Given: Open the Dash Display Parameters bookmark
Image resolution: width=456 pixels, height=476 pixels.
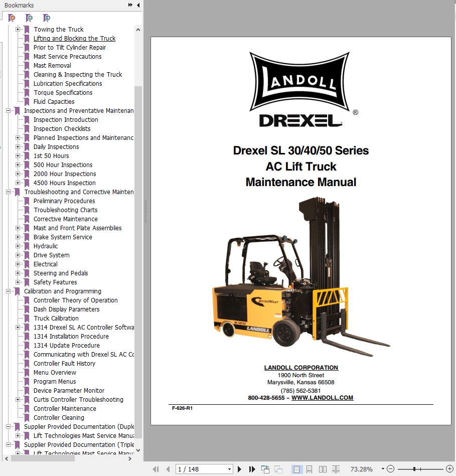Looking at the screenshot, I should (67, 309).
